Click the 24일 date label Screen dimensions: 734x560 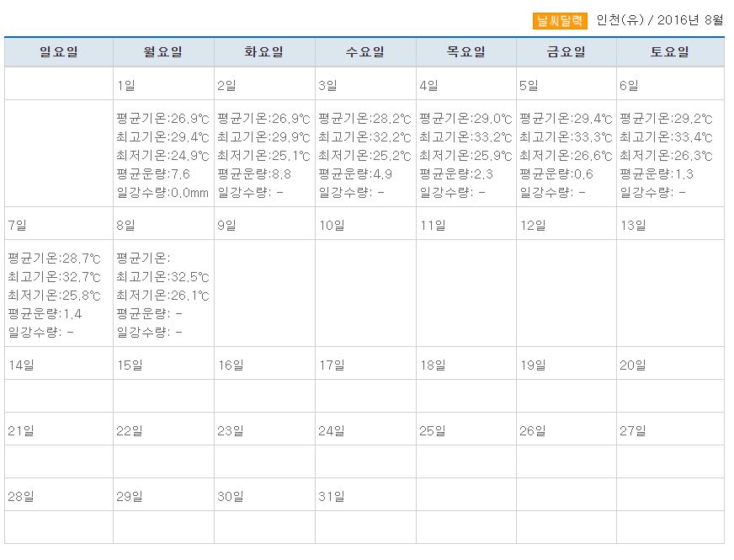pos(331,431)
